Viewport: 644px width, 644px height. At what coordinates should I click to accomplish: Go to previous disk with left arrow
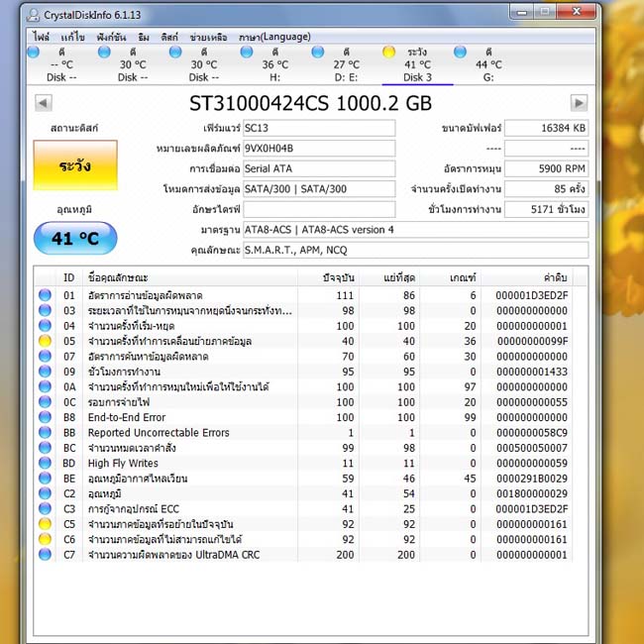pos(44,103)
